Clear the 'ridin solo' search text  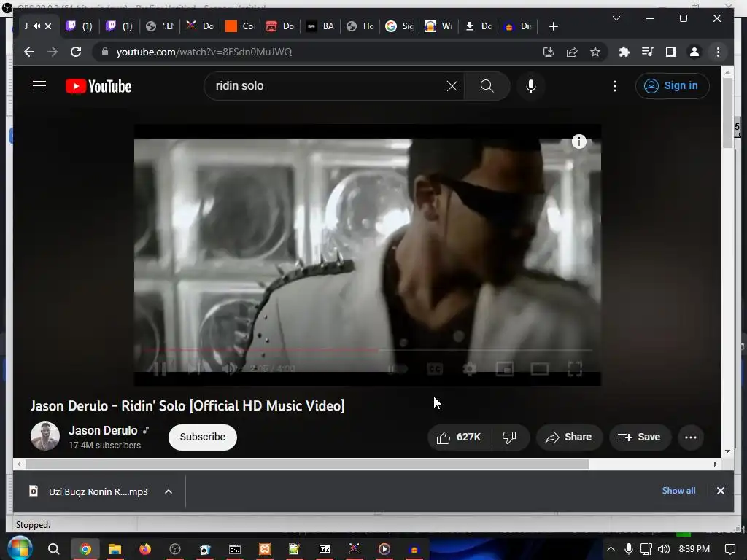coord(452,86)
